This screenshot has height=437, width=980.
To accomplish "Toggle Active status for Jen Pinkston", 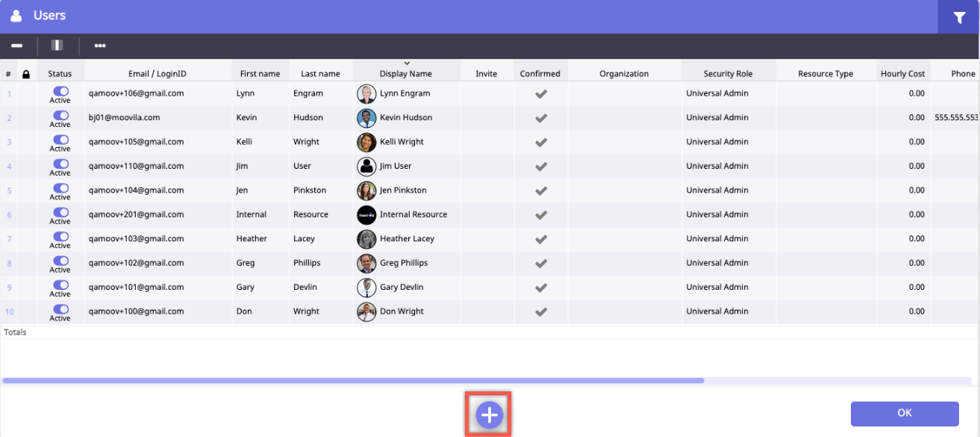I will [60, 188].
